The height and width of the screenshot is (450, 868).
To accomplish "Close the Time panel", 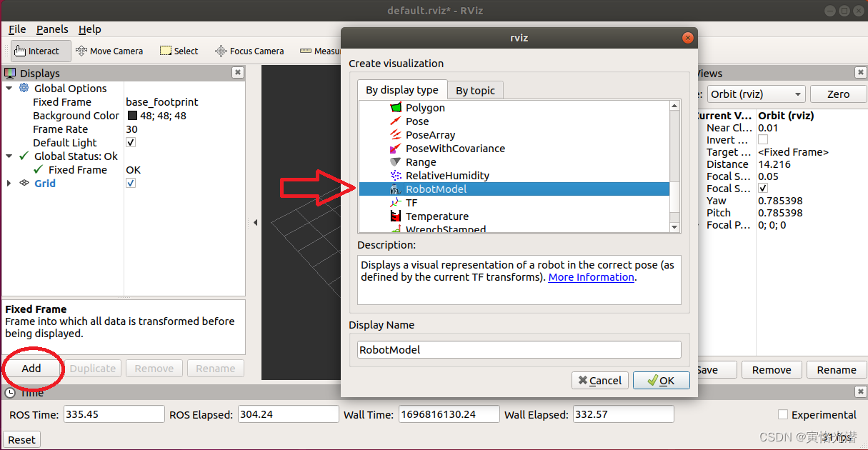I will (x=861, y=391).
